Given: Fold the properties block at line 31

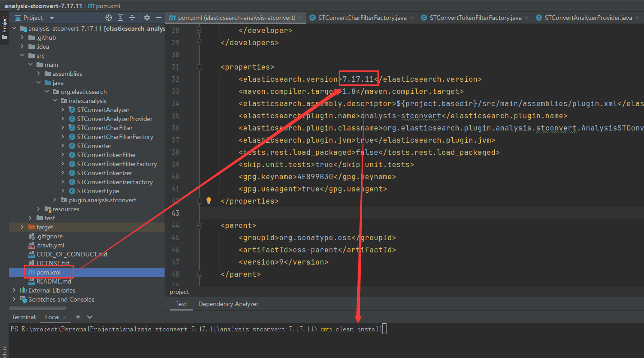Looking at the screenshot, I should [x=199, y=67].
